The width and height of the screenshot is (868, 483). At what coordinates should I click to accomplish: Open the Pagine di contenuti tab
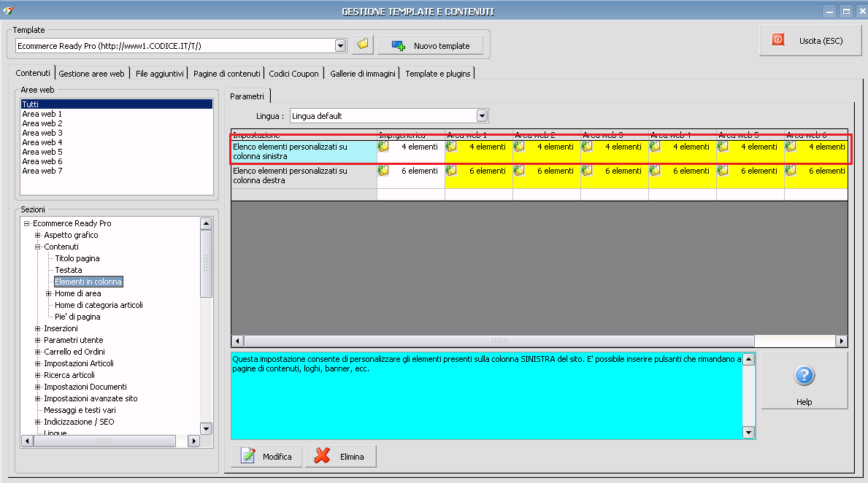[x=226, y=74]
